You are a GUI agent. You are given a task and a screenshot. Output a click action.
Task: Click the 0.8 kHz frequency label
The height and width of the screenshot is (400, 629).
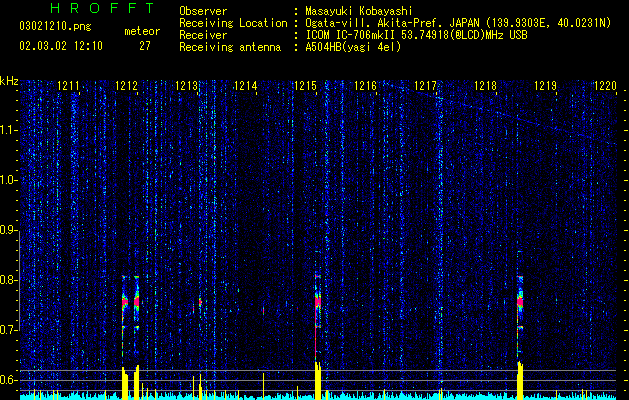pos(9,280)
